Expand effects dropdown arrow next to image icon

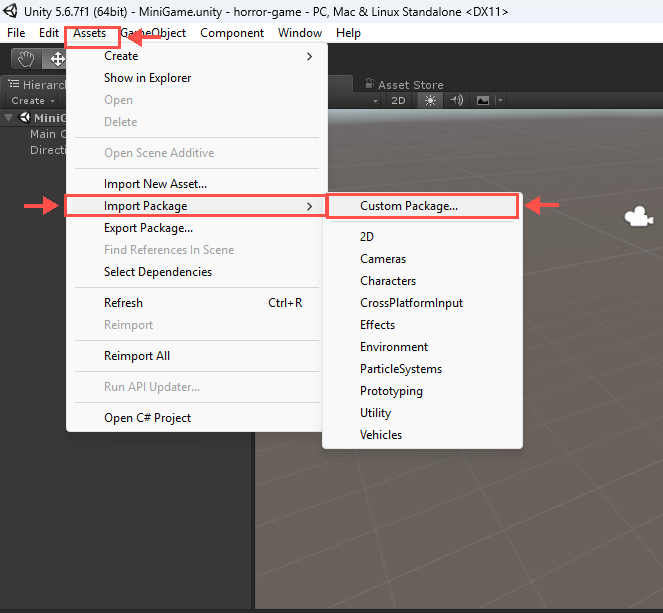pyautogui.click(x=500, y=101)
